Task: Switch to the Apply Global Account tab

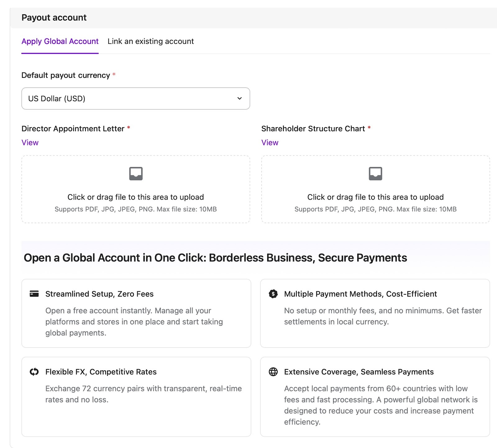Action: pyautogui.click(x=60, y=41)
